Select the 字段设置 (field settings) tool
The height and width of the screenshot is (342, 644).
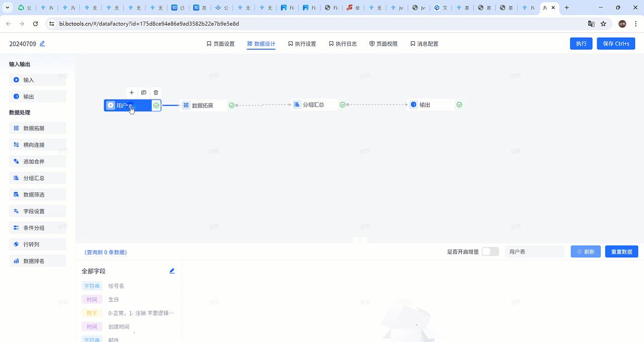click(x=37, y=211)
